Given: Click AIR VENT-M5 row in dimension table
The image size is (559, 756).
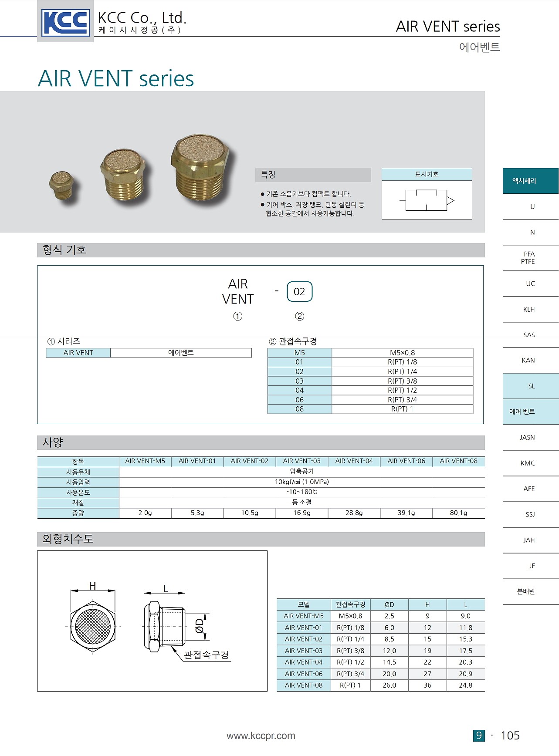Looking at the screenshot, I should [381, 616].
